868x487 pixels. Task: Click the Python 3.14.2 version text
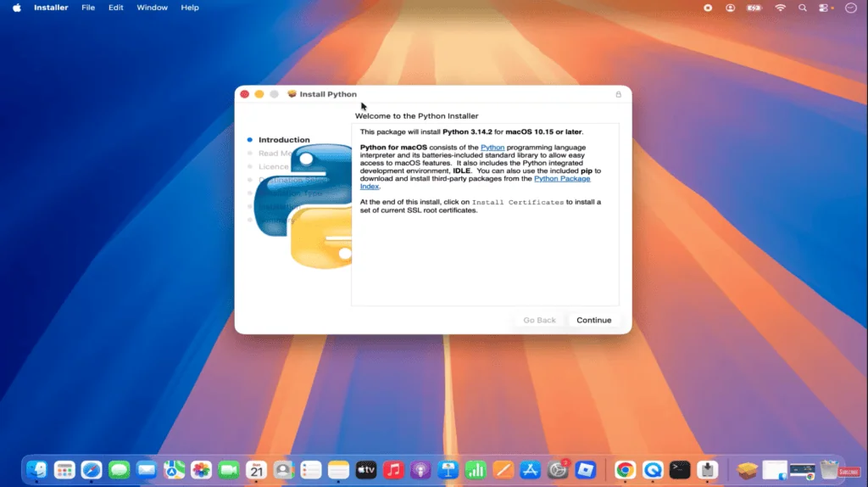pyautogui.click(x=467, y=132)
